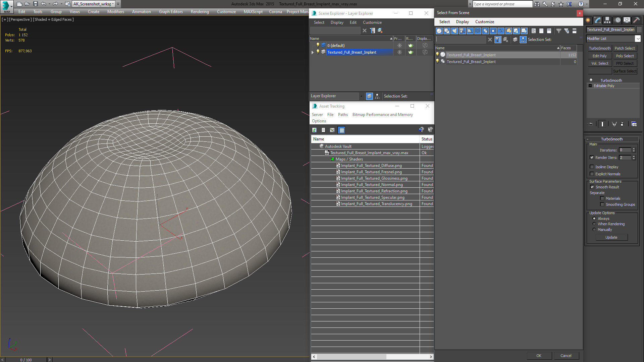Open the Hierarchy command panel tab

coord(607,20)
